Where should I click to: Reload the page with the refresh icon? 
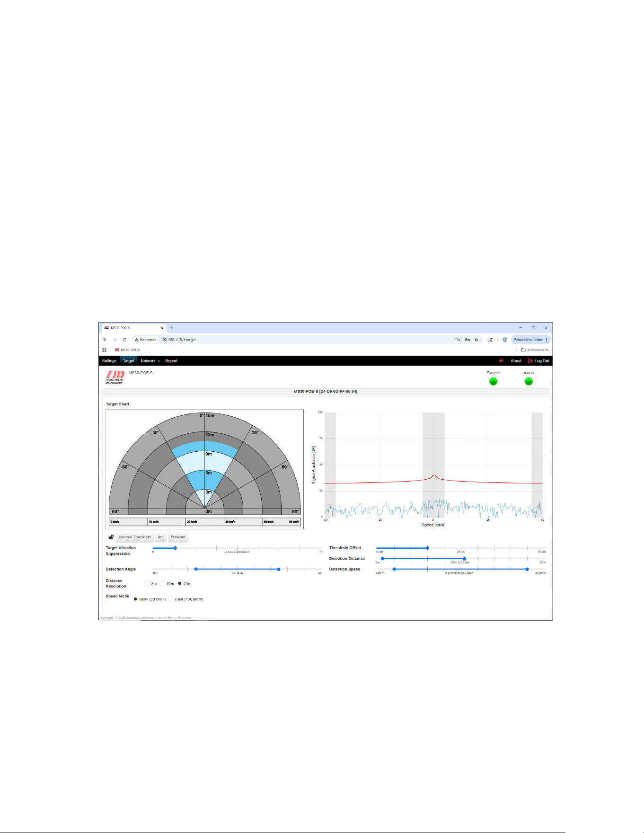click(125, 340)
